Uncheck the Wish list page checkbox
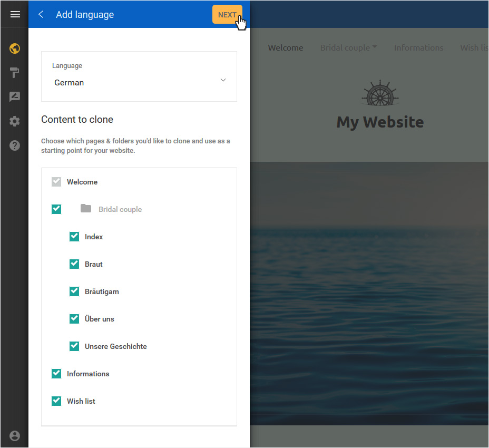 click(x=56, y=401)
